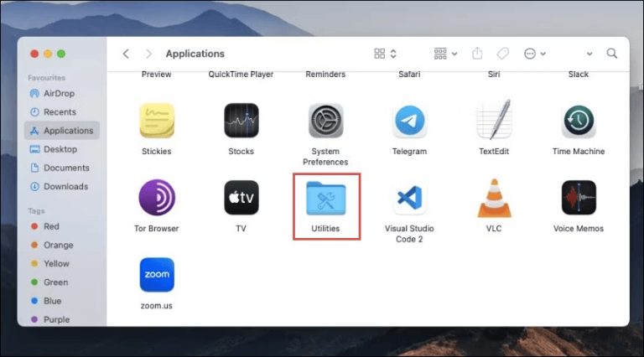Select Applications in the sidebar
The width and height of the screenshot is (644, 357).
point(61,131)
